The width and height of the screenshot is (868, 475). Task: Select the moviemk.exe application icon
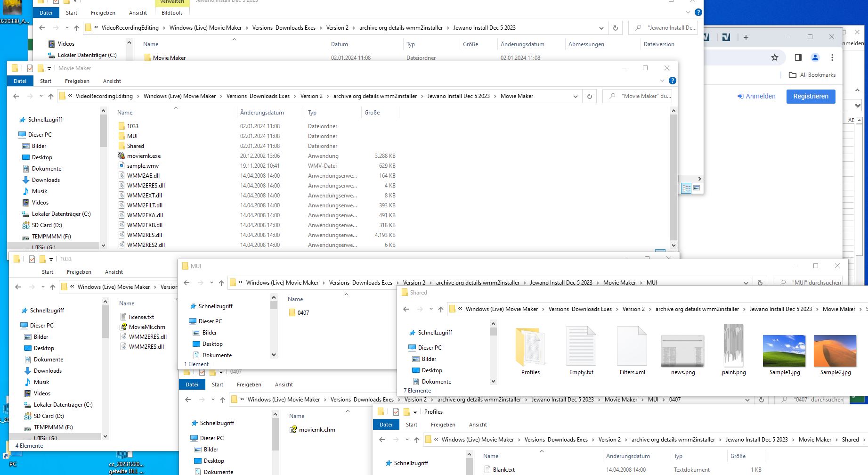coord(122,156)
